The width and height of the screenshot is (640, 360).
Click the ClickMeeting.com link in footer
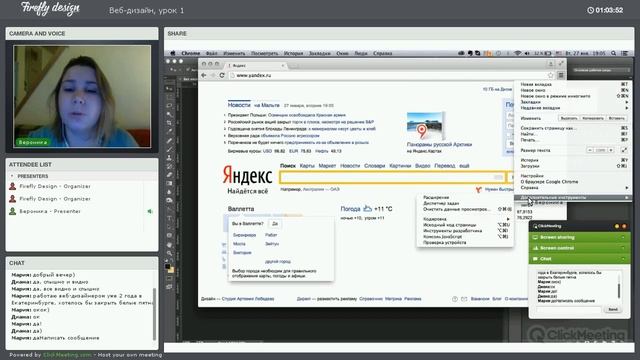point(67,355)
